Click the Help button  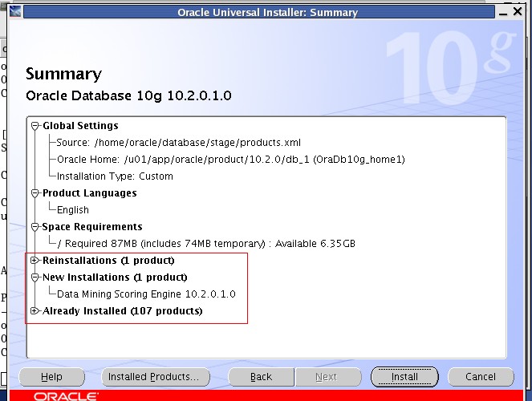[51, 377]
